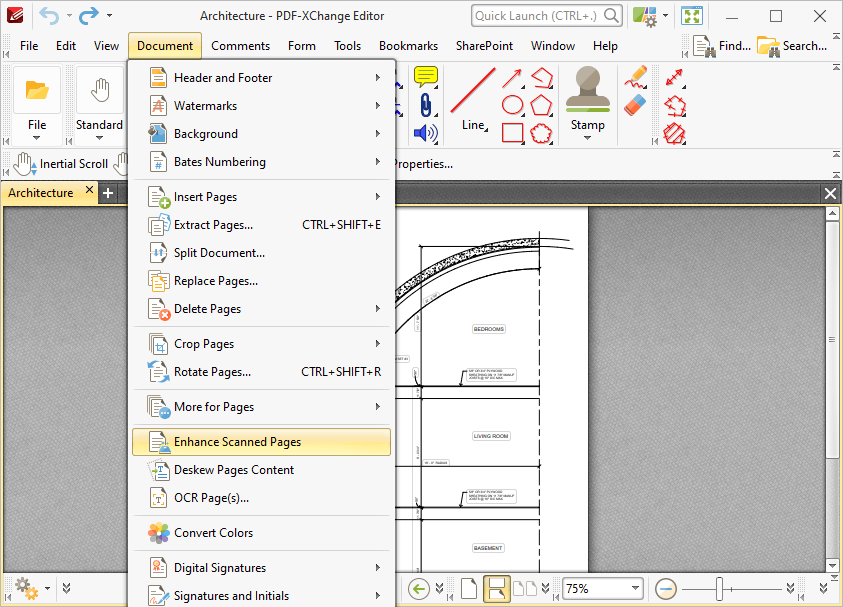
Task: Select the Pencil annotation tool
Action: pyautogui.click(x=635, y=78)
